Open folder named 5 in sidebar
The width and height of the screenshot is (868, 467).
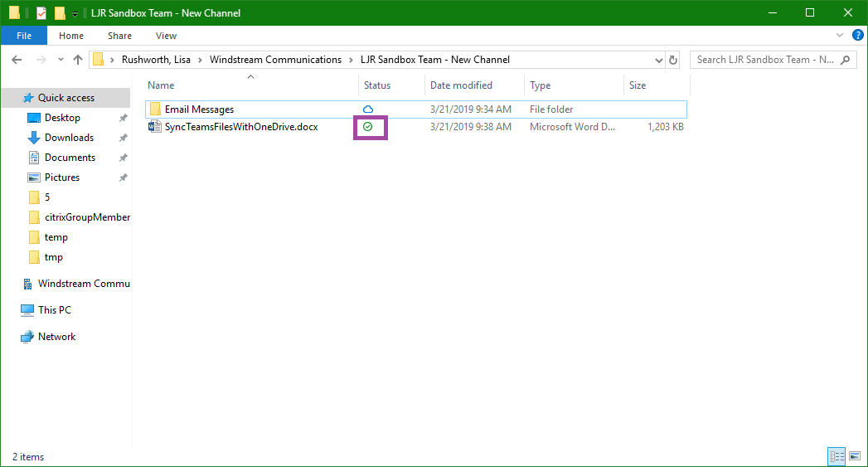tap(47, 197)
